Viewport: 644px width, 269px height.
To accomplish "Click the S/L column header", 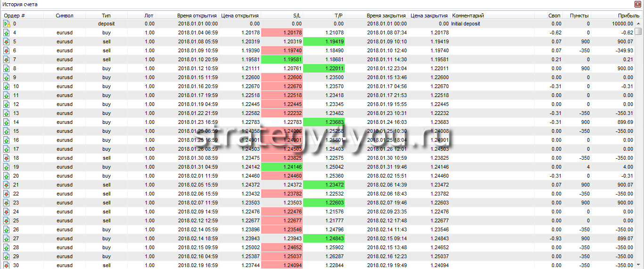I will pos(297,16).
